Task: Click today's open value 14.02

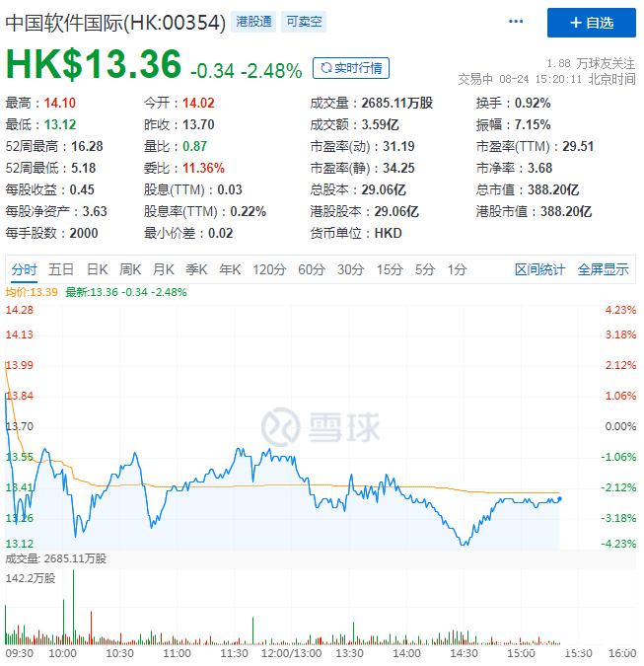Action: click(x=198, y=103)
